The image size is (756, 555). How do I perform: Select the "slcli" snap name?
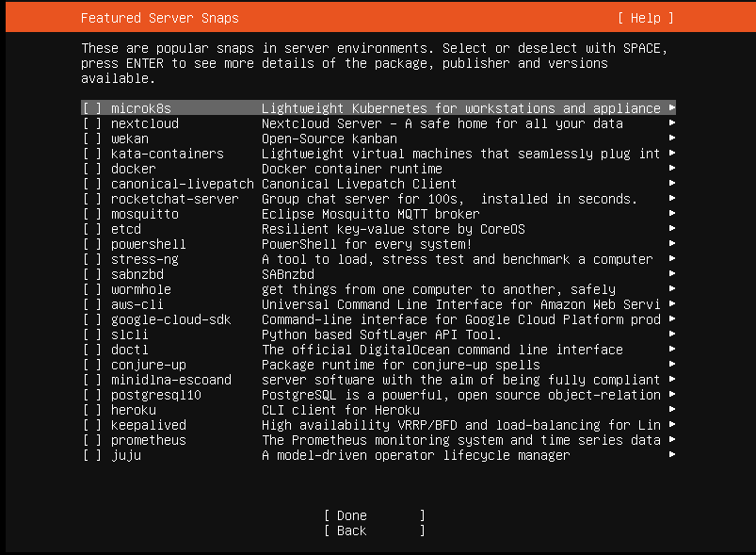click(129, 335)
